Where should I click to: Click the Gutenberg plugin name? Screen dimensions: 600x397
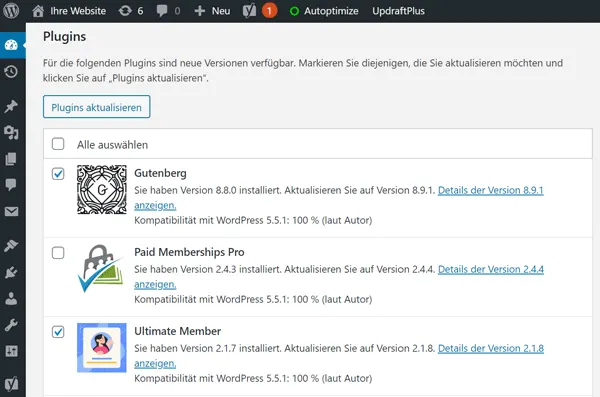(160, 173)
